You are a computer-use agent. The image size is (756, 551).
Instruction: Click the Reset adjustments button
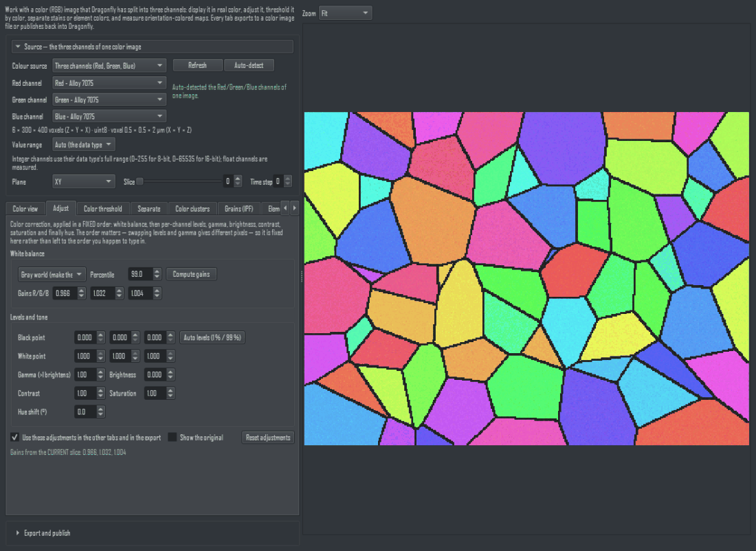(x=268, y=437)
